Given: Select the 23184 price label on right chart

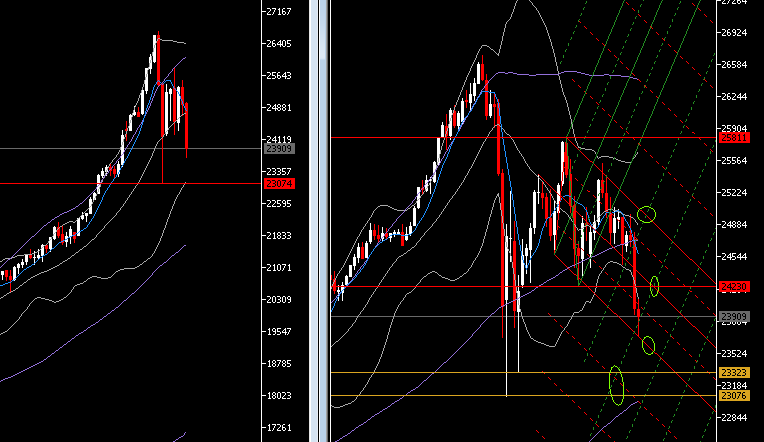Looking at the screenshot, I should click(734, 385).
